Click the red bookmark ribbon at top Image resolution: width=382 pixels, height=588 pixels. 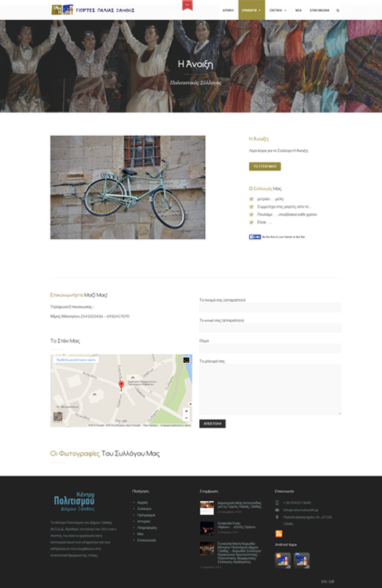[x=187, y=5]
